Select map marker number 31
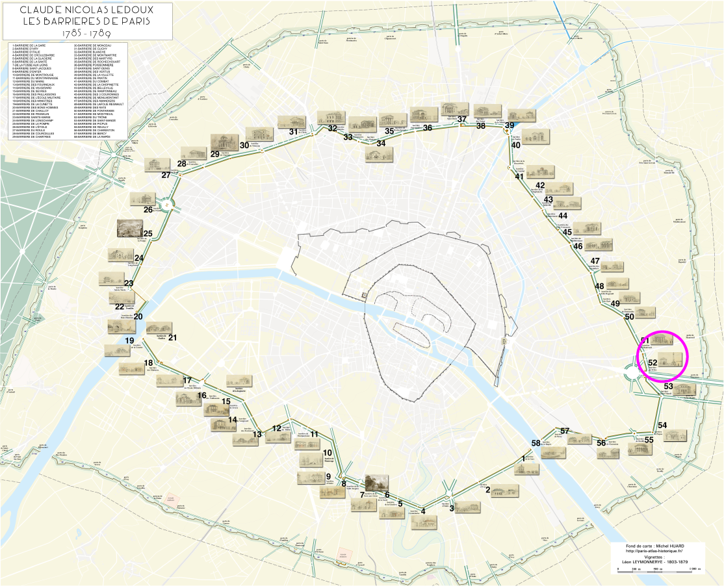724x588 pixels. [x=293, y=131]
